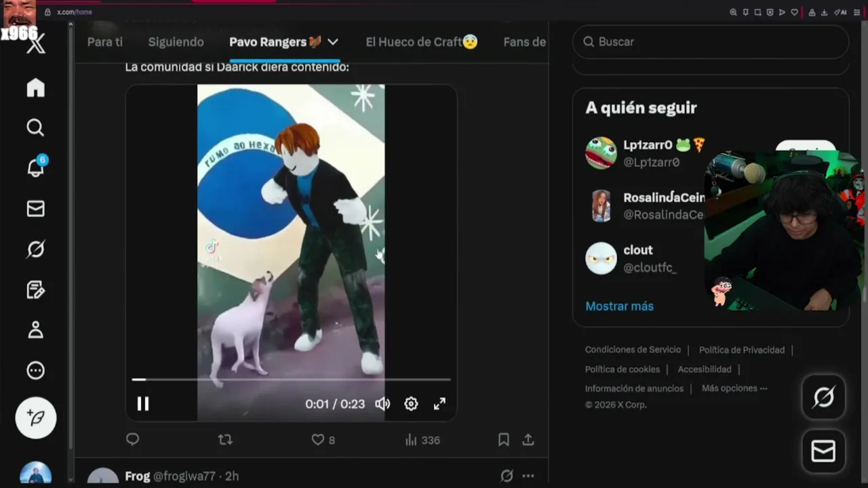Open video playback settings gear

click(411, 404)
